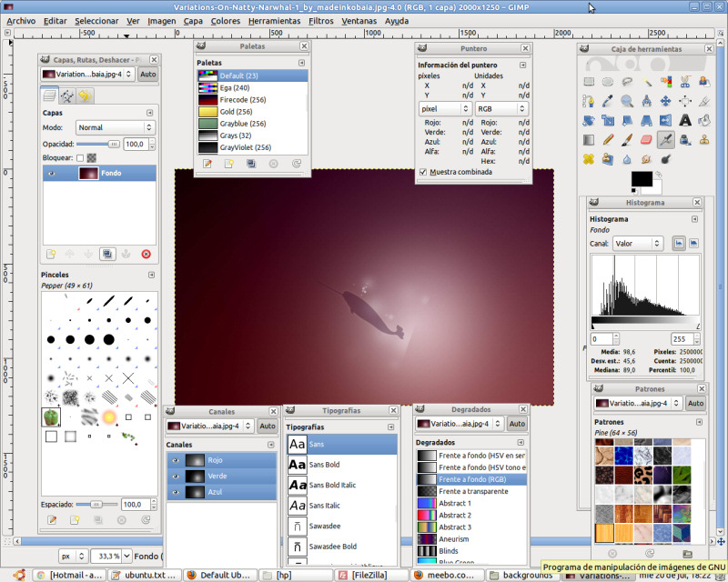Select the Scissors Select tool
This screenshot has width=728, height=582.
pyautogui.click(x=685, y=82)
